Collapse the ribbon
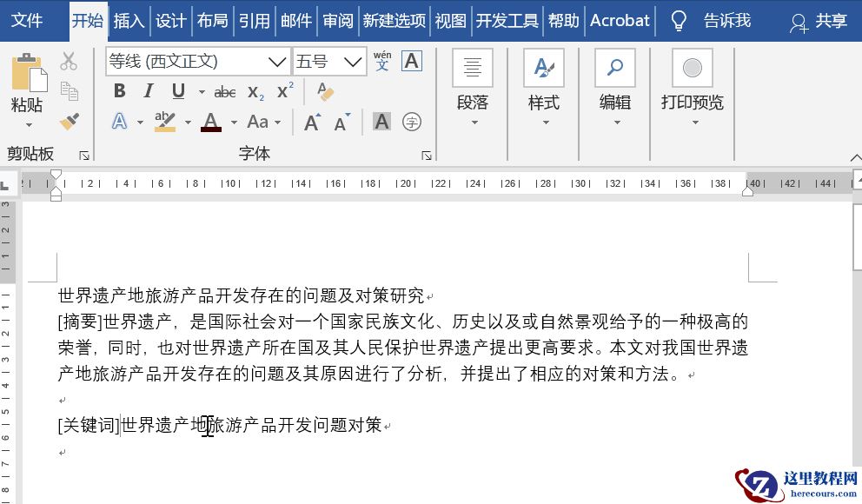 click(855, 158)
